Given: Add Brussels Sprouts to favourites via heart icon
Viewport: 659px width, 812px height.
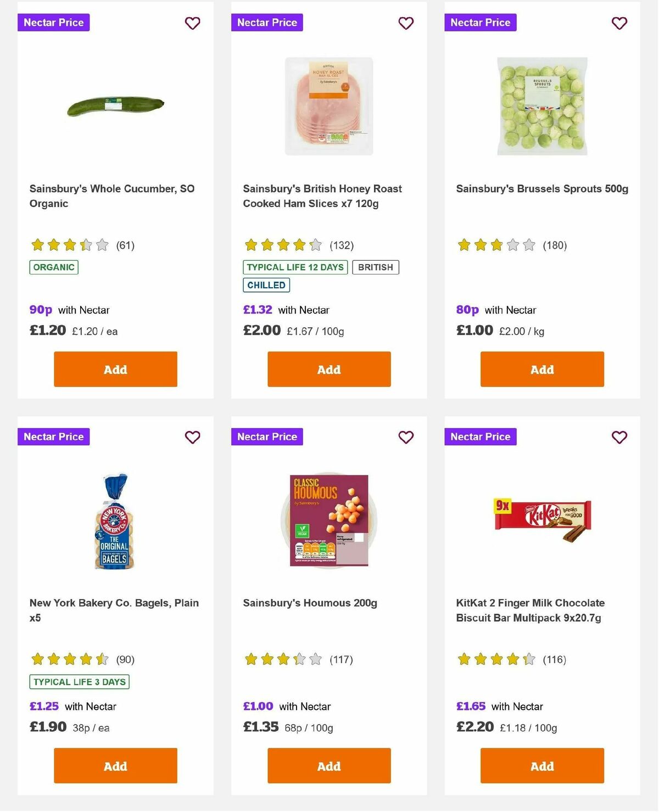Looking at the screenshot, I should [x=619, y=23].
